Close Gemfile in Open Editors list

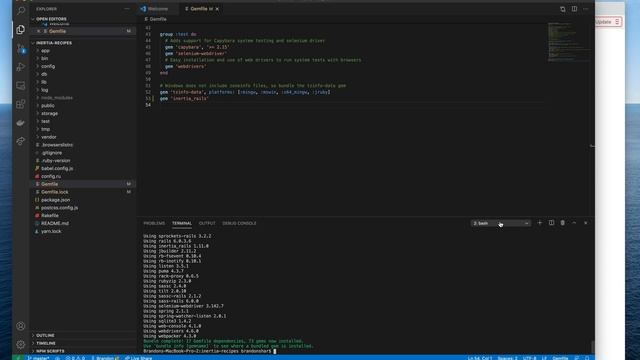pyautogui.click(x=39, y=31)
